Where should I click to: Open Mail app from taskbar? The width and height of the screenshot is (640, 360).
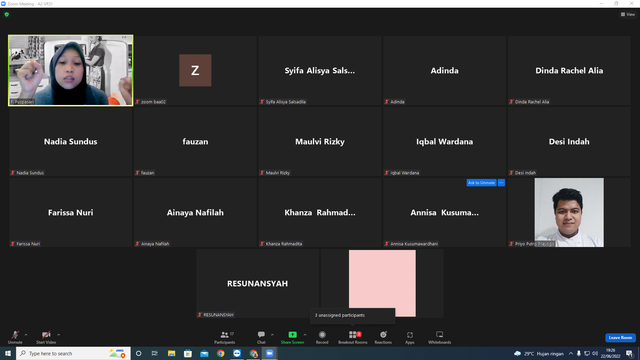pyautogui.click(x=204, y=353)
